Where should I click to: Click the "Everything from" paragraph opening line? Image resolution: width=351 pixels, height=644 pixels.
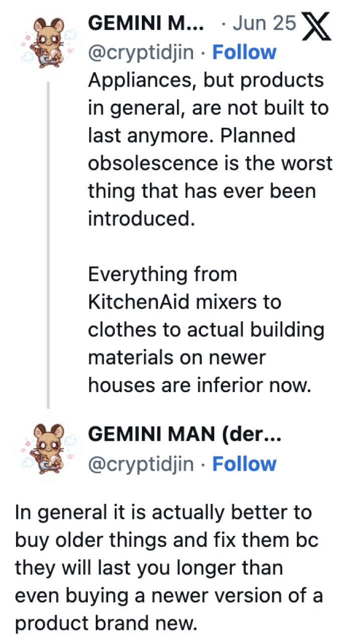(x=162, y=274)
